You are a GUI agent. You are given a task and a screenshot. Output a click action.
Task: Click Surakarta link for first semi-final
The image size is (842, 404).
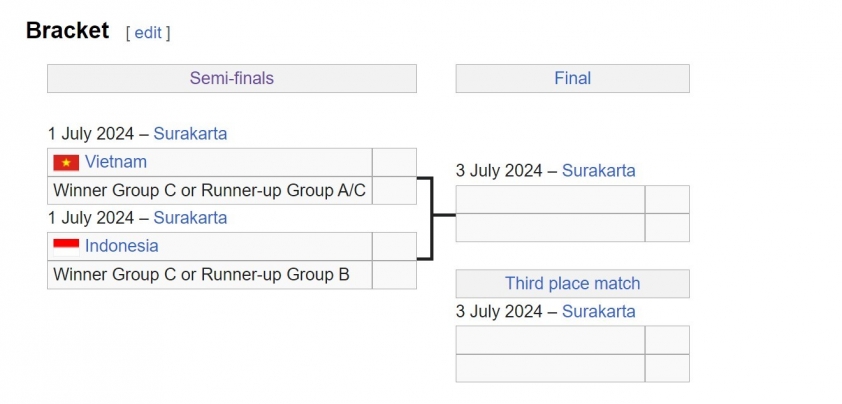[190, 133]
